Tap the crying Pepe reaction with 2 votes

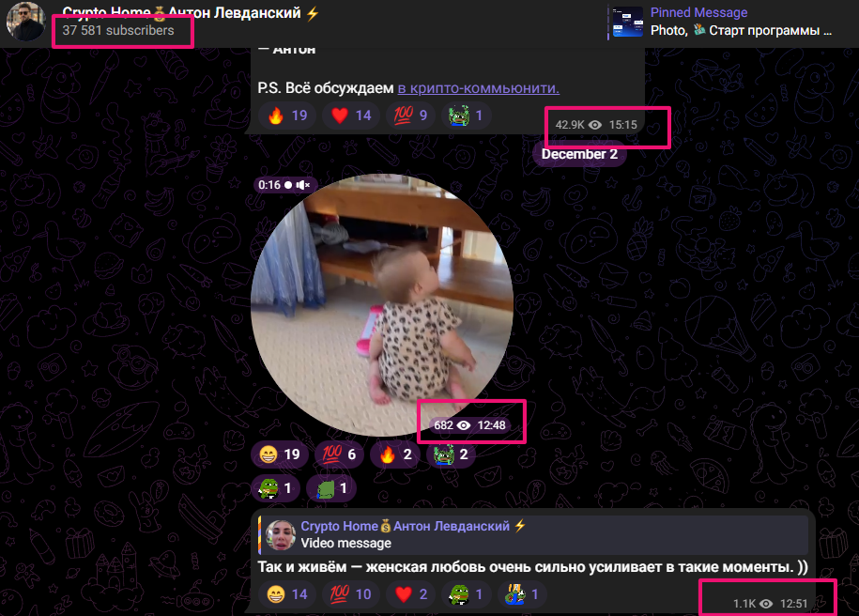[x=451, y=454]
